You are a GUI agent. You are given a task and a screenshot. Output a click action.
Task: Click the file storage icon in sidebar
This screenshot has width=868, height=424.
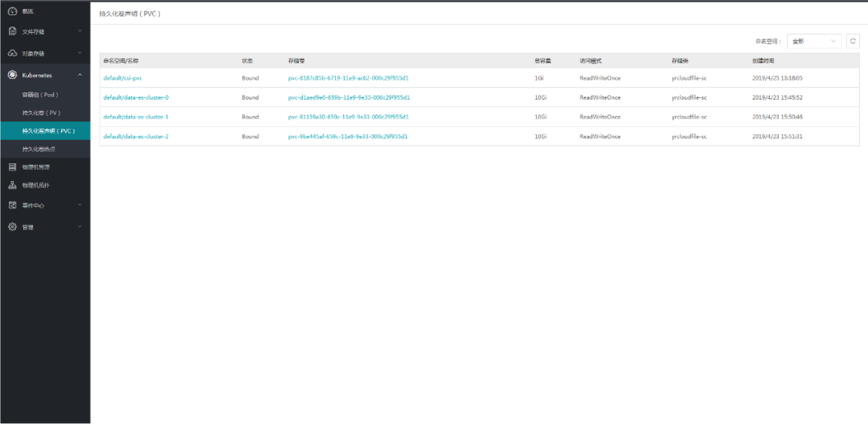coord(12,31)
